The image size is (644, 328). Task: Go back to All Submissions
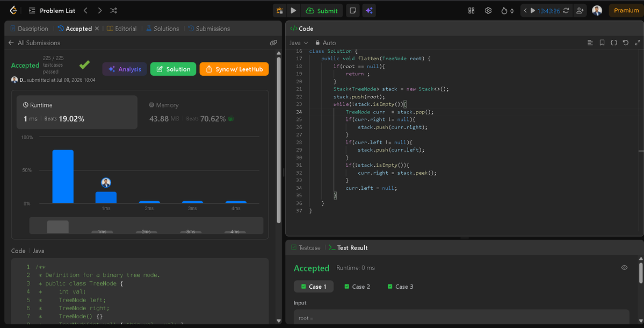click(34, 42)
